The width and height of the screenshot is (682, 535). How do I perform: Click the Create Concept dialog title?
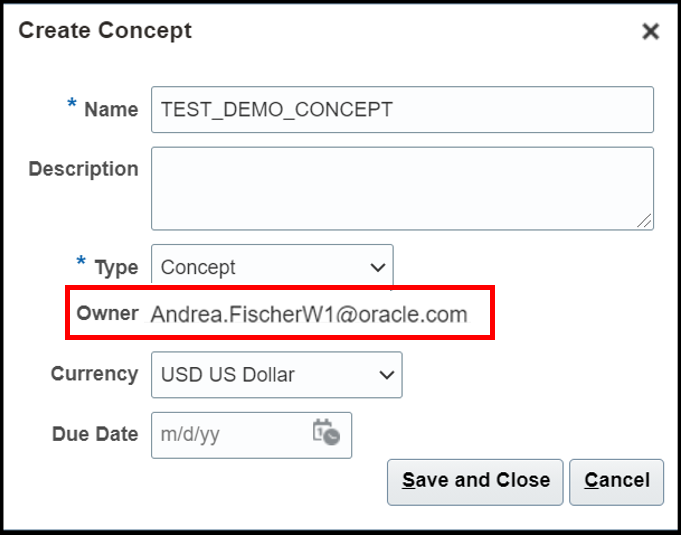pyautogui.click(x=105, y=31)
